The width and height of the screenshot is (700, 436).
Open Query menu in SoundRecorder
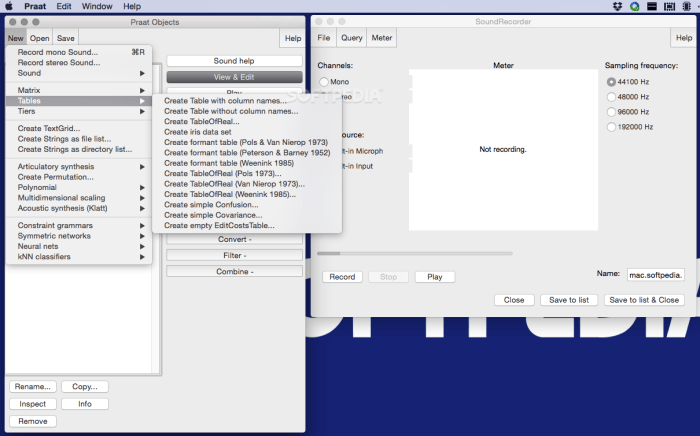pos(352,38)
